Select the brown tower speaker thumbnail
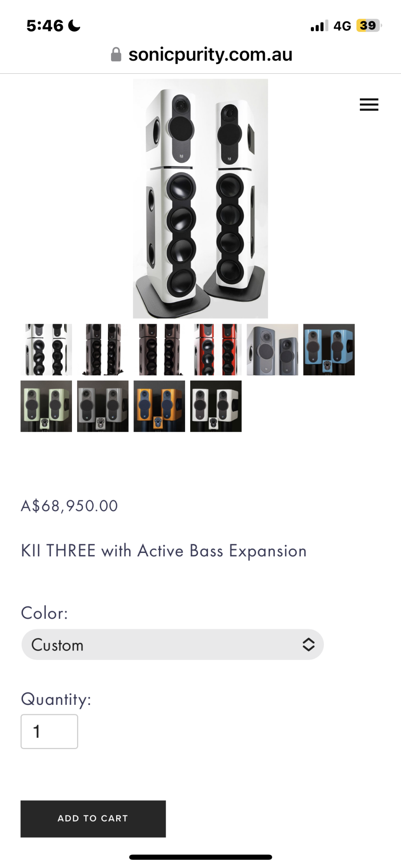The height and width of the screenshot is (868, 401). point(160,349)
